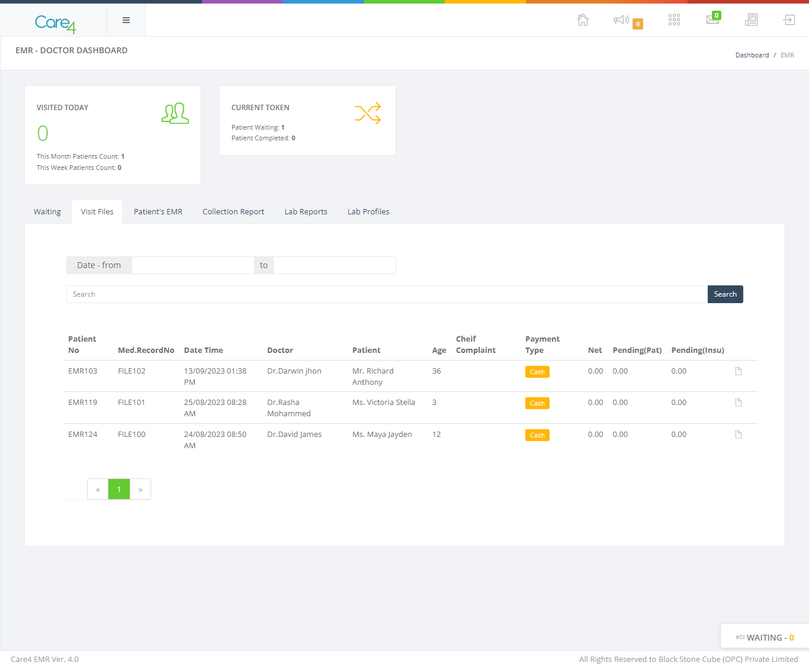Click record number FILE101
The height and width of the screenshot is (672, 809).
[x=131, y=403]
